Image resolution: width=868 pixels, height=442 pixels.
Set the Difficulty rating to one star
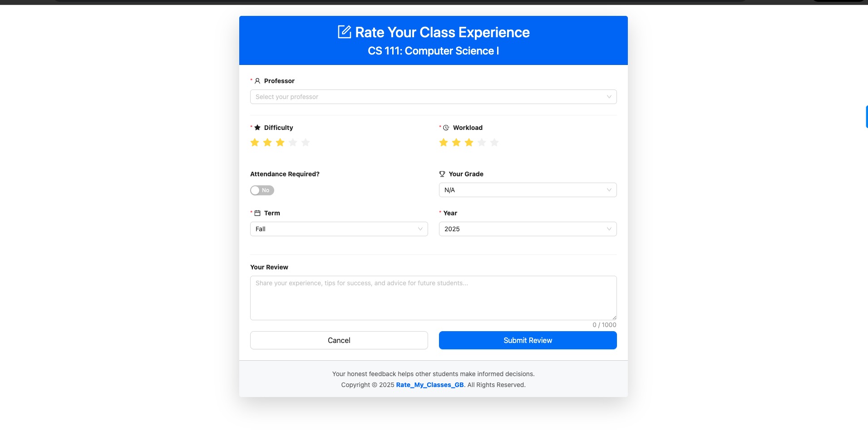click(x=254, y=142)
